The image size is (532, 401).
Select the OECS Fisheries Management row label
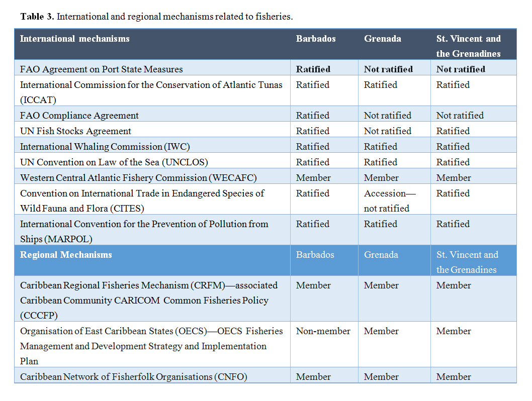click(151, 346)
